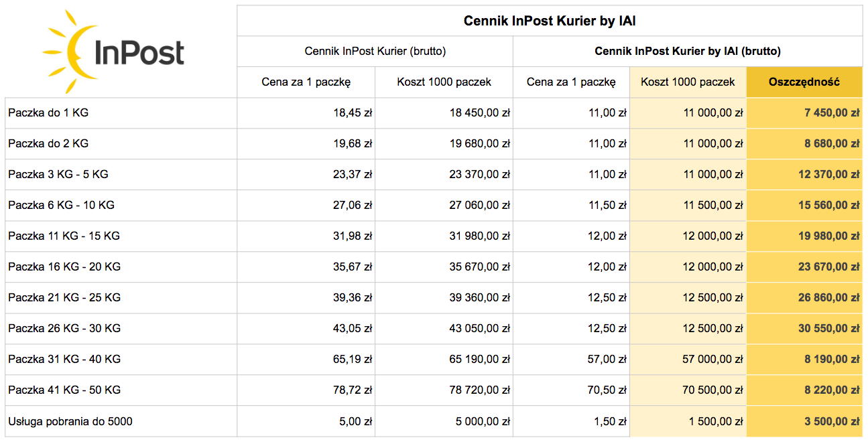Select the price cell '35,67 zł'

tap(306, 267)
